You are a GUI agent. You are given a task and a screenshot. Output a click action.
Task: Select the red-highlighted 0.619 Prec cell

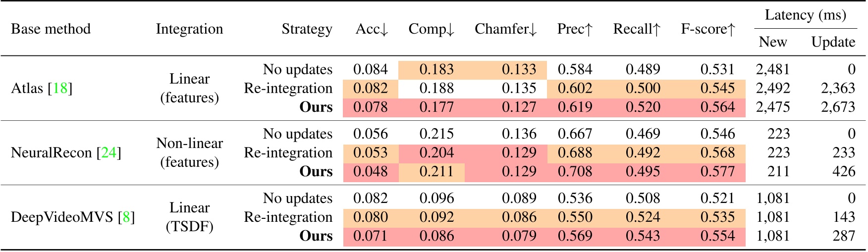click(x=575, y=107)
